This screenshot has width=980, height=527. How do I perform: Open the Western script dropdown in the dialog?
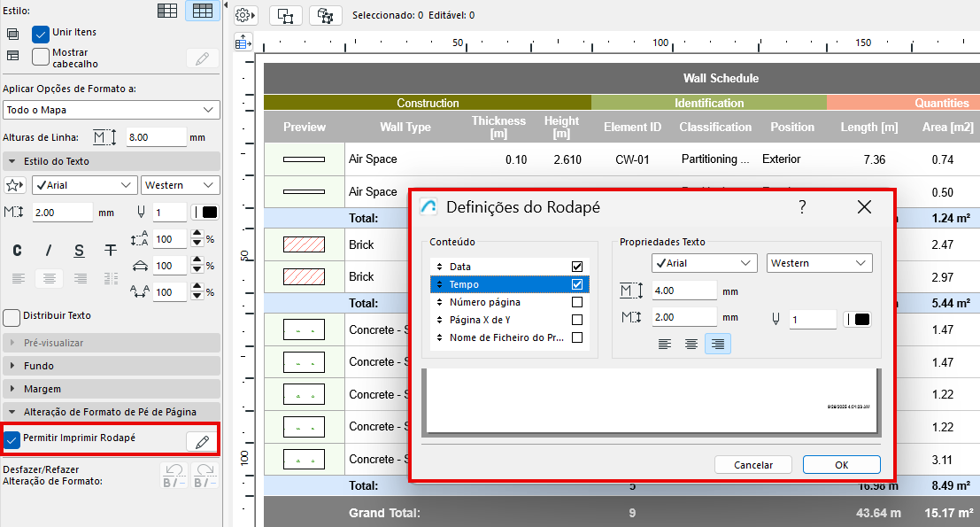click(818, 263)
